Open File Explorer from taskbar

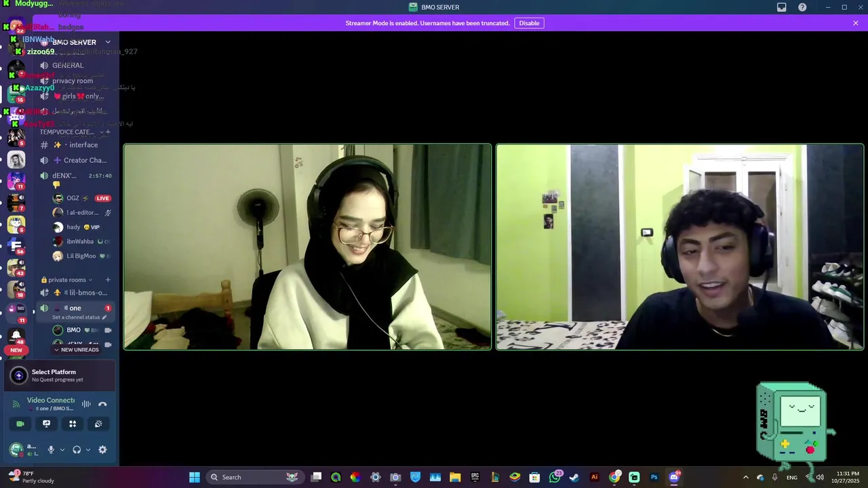point(455,477)
